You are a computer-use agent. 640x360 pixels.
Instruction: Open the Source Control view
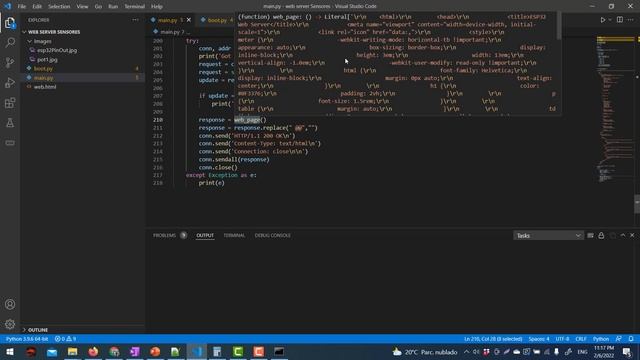pos(10,62)
